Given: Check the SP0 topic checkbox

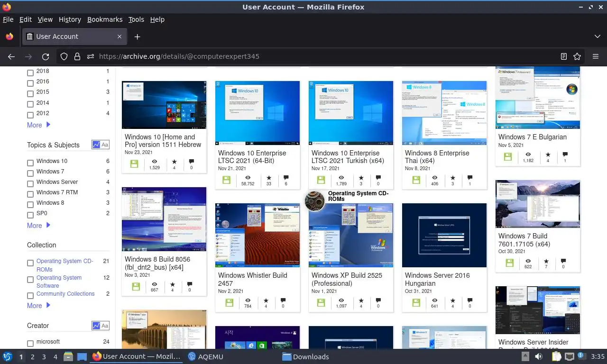Looking at the screenshot, I should click(x=30, y=215).
